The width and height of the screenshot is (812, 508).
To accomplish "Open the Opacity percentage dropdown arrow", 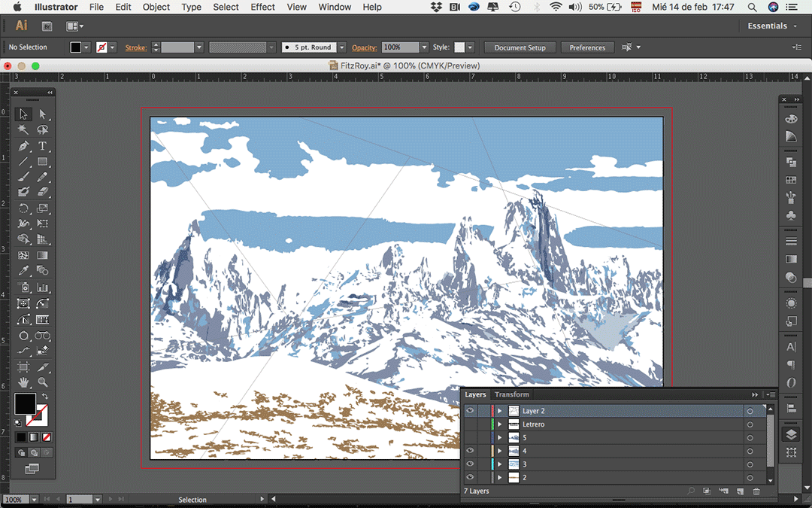I will [x=424, y=47].
